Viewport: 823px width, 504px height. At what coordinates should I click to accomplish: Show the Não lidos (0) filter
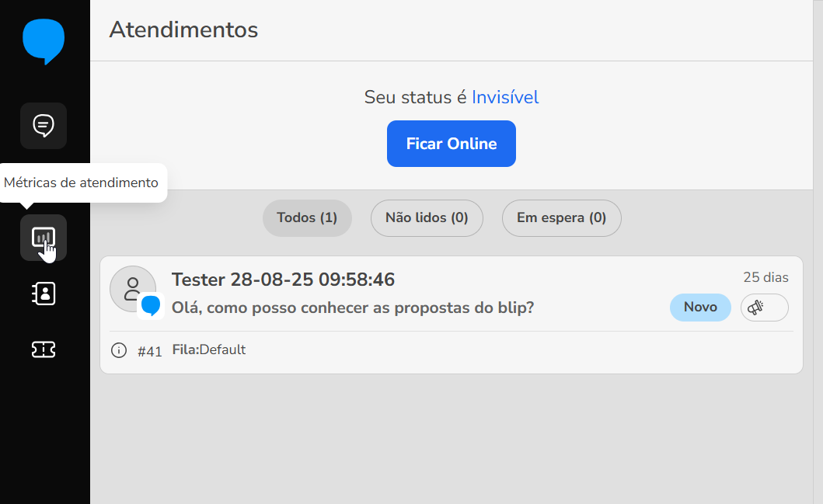coord(427,217)
